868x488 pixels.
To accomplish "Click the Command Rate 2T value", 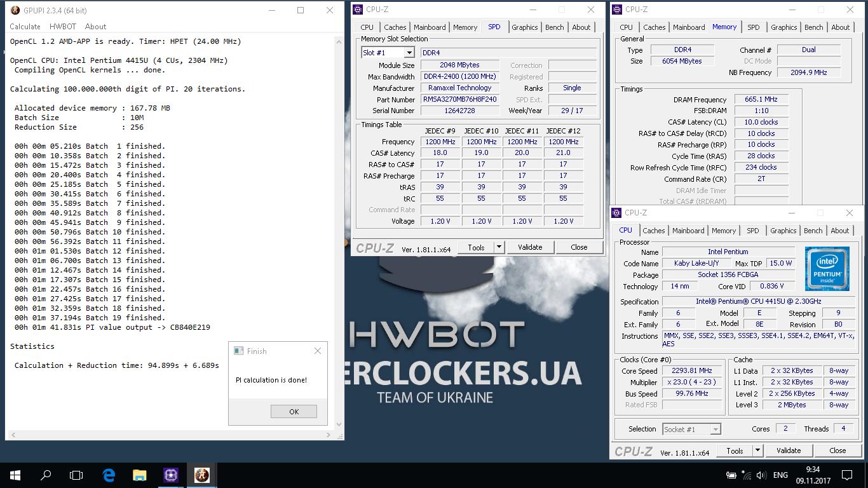I will point(761,179).
